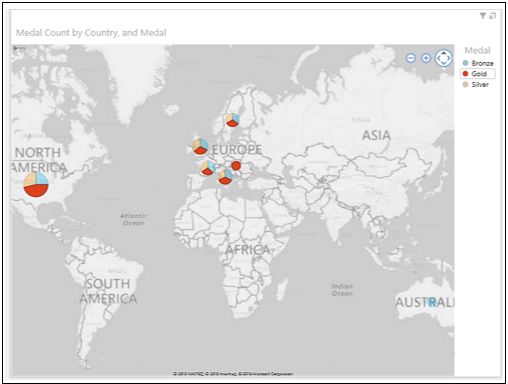Select the Silver legend entry
The height and width of the screenshot is (384, 508).
[476, 85]
